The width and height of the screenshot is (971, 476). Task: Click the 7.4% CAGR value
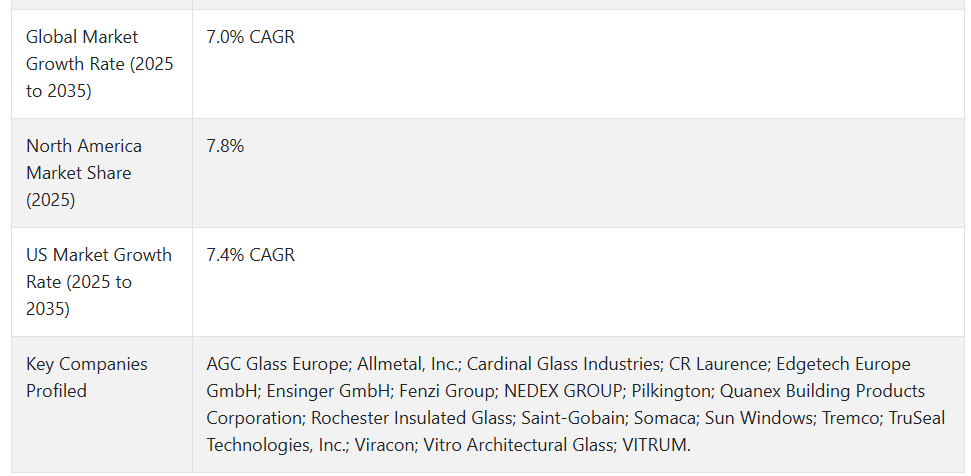[251, 255]
